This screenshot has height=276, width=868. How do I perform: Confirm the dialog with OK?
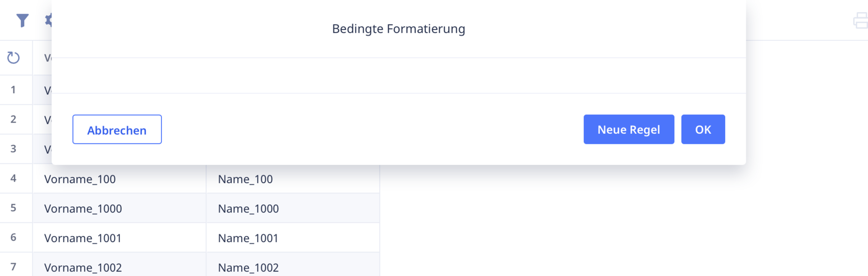703,130
